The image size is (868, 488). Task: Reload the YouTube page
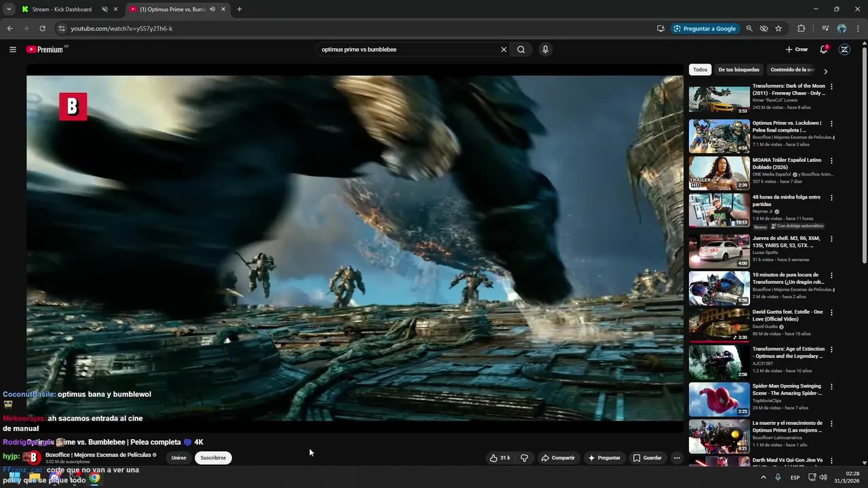42,28
